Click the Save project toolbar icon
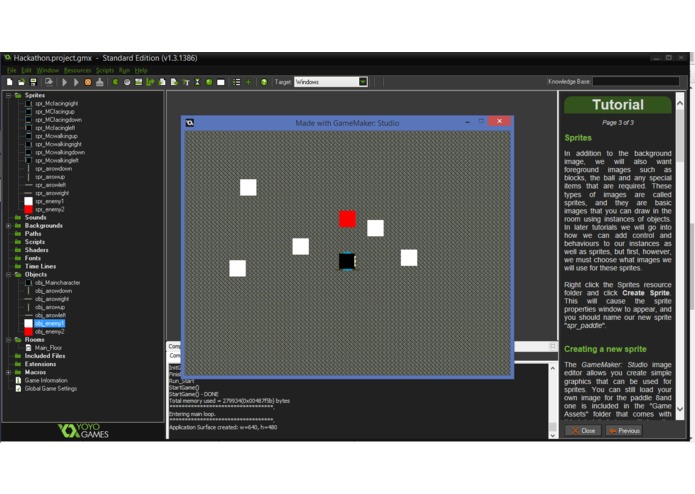The height and width of the screenshot is (494, 695). (33, 82)
